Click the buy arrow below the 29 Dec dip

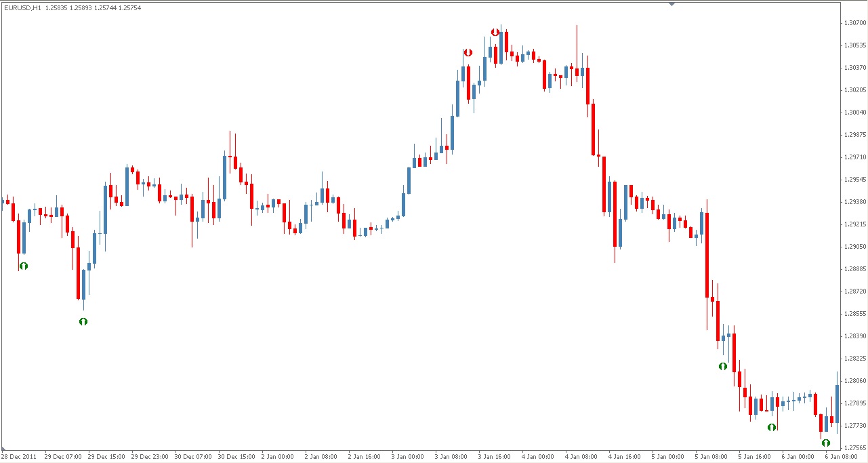click(83, 321)
